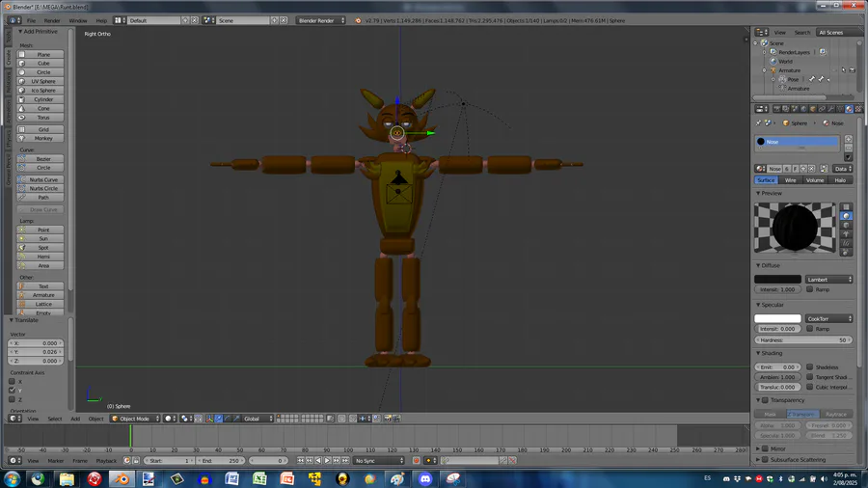868x488 pixels.
Task: Select the Material properties tab icon
Action: coord(849,109)
